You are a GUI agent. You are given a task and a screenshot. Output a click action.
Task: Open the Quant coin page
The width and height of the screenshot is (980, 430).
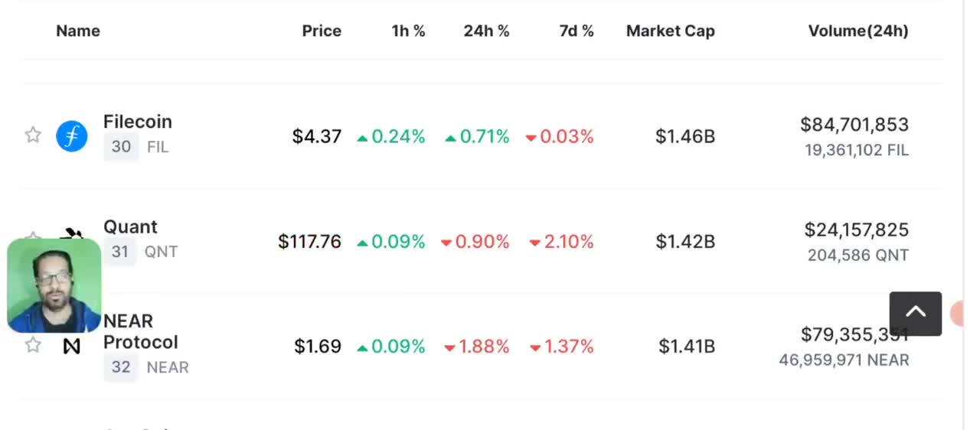(130, 227)
